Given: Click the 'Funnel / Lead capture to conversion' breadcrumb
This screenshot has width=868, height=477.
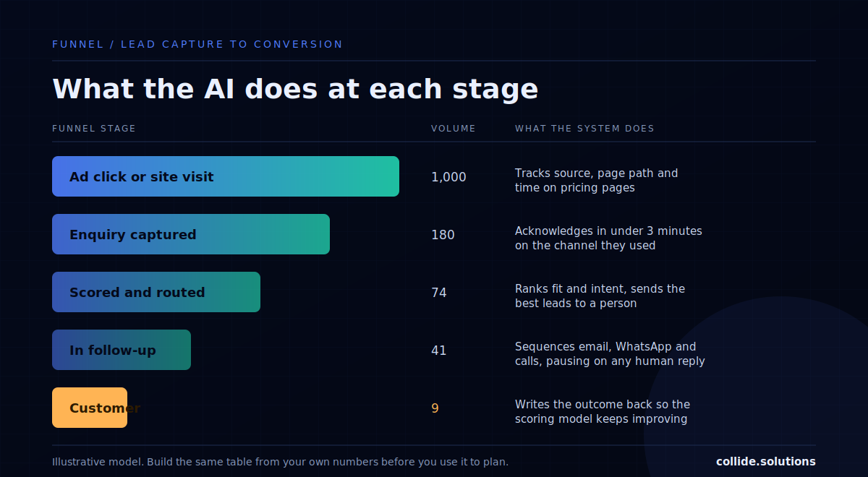Looking at the screenshot, I should point(197,44).
